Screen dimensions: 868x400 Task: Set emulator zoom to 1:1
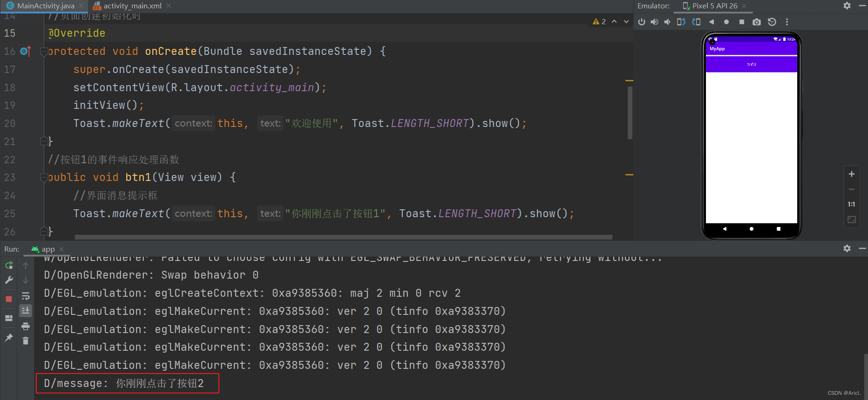(852, 204)
